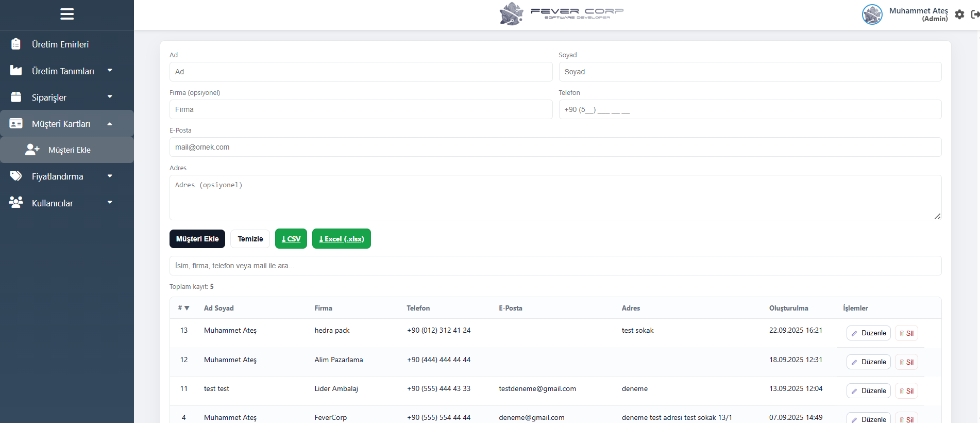
Task: Select Müşteri Ekle in the sidebar
Action: click(69, 150)
